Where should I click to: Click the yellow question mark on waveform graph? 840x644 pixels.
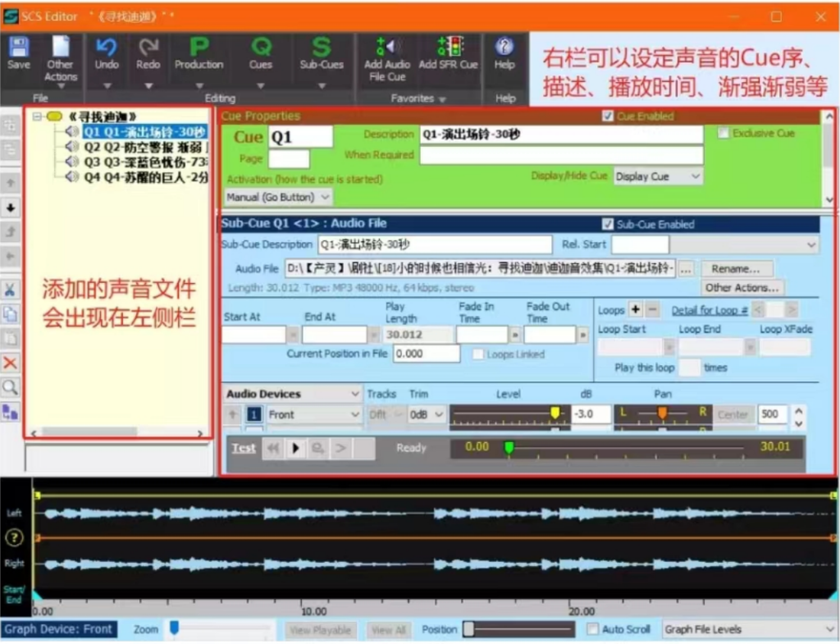pos(14,537)
